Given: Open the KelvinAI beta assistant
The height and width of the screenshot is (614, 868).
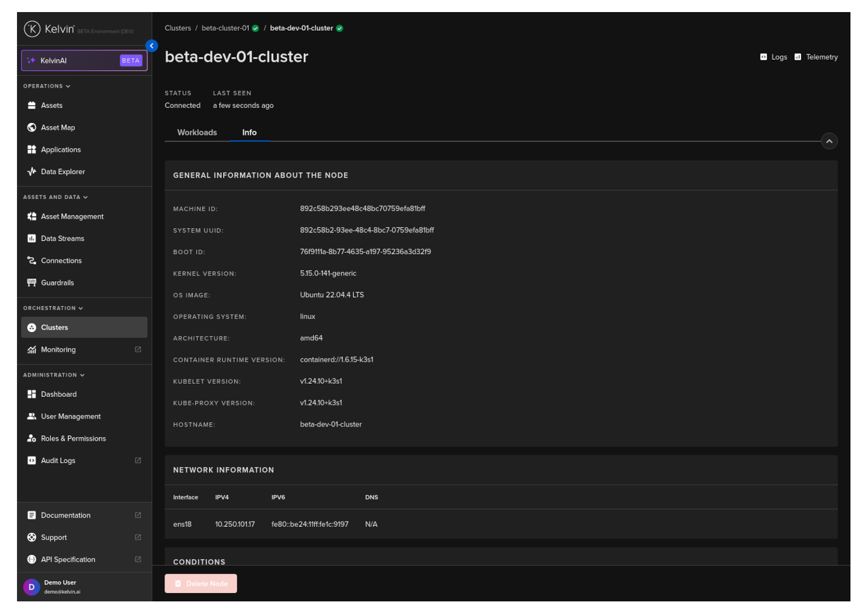Looking at the screenshot, I should 84,60.
